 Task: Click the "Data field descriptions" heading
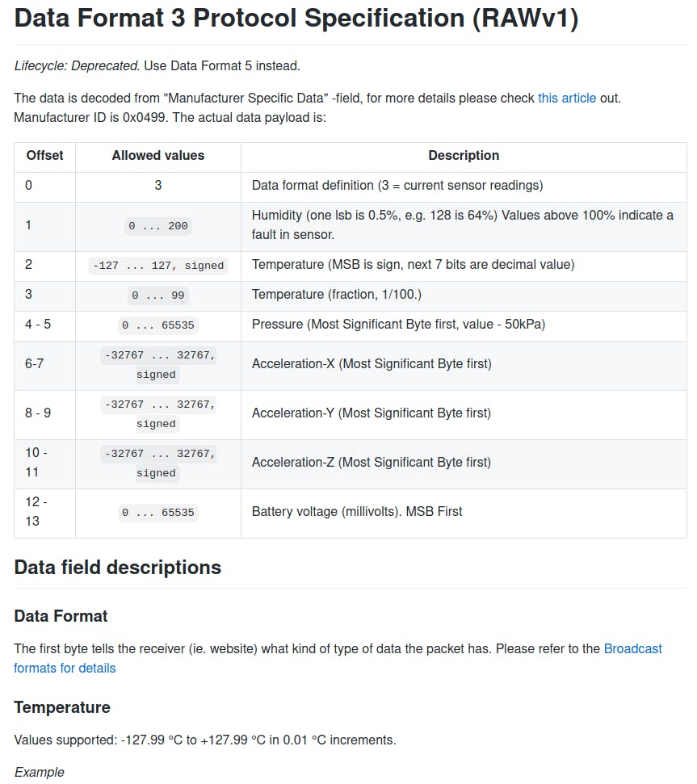pos(117,568)
